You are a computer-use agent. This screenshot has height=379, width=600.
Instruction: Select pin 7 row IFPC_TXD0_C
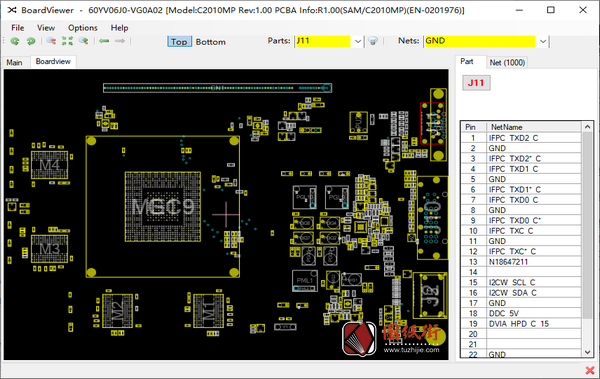click(x=521, y=200)
